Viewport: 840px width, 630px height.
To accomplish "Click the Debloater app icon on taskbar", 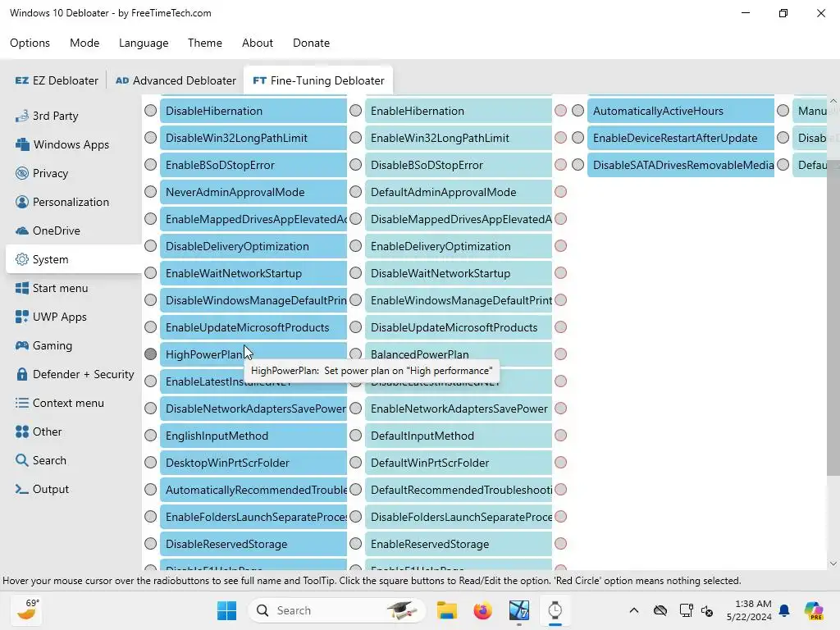I will [x=555, y=610].
